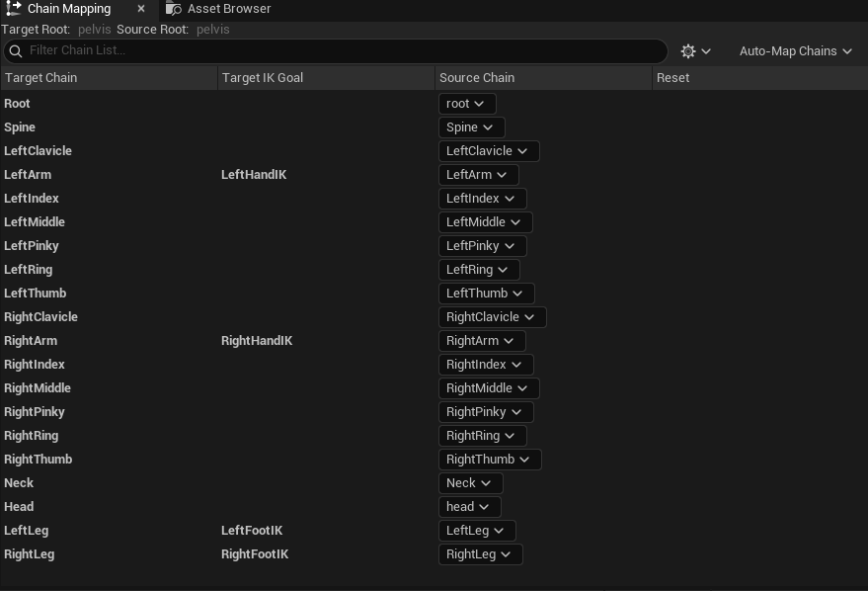
Task: Click the Asset Browser tab icon
Action: click(174, 9)
